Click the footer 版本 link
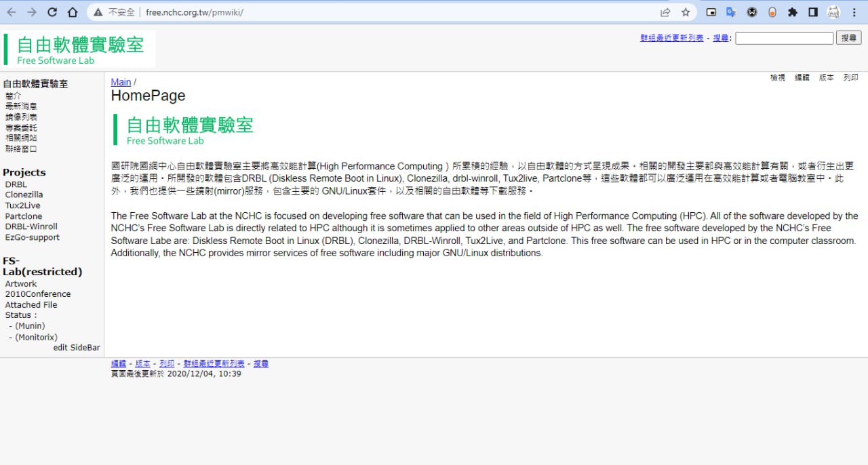Viewport: 868px width, 465px height. pos(142,364)
